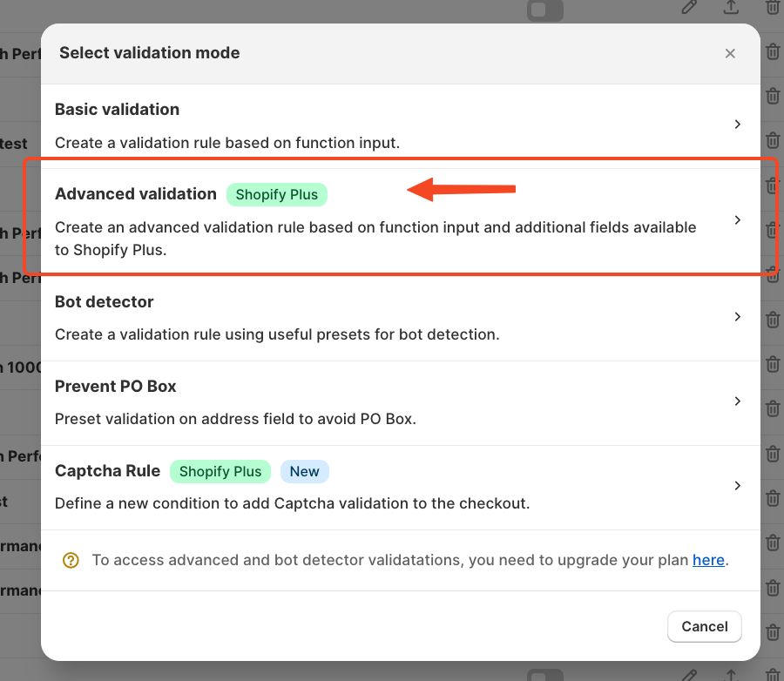Image resolution: width=784 pixels, height=681 pixels.
Task: Click the trash icon right of the dialog's X
Action: (x=772, y=52)
